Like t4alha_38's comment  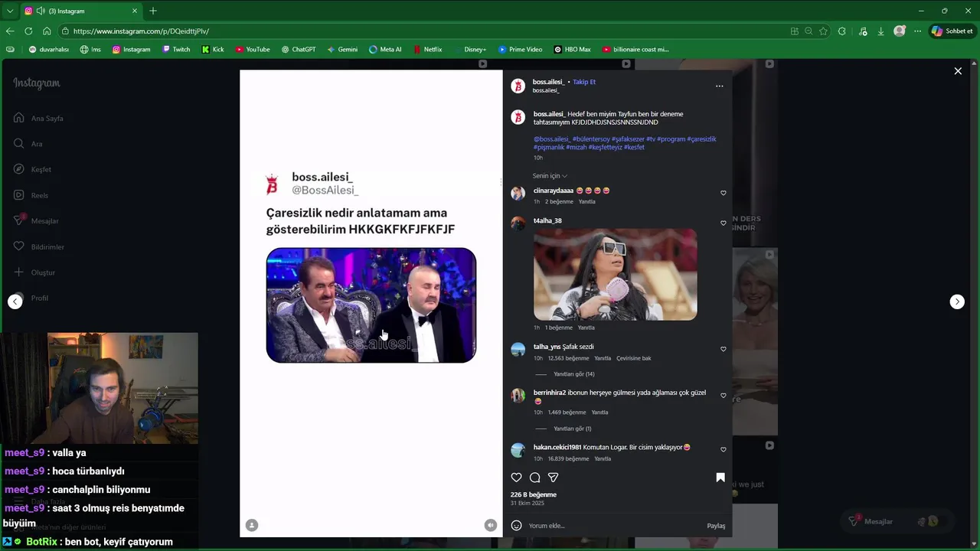(x=724, y=223)
